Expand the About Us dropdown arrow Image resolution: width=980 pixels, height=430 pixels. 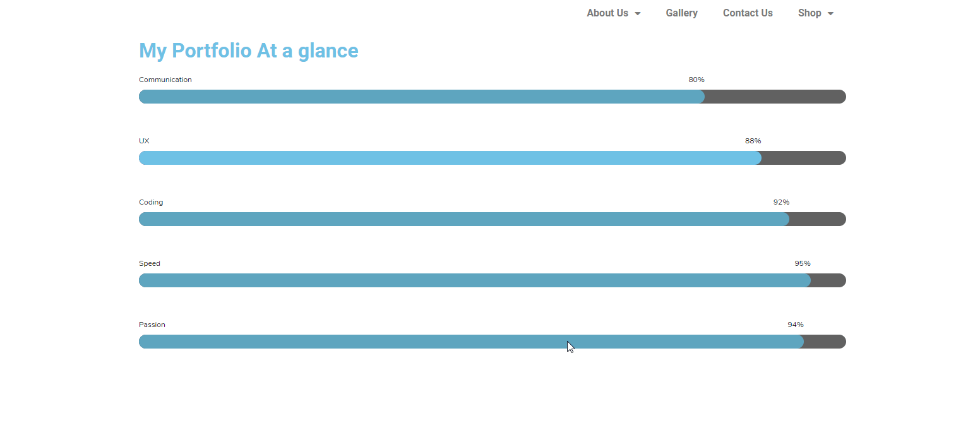pyautogui.click(x=638, y=14)
